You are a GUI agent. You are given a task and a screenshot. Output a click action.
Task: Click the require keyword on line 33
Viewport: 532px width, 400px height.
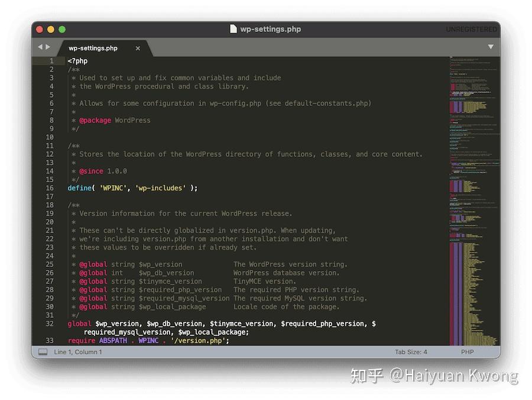point(82,341)
